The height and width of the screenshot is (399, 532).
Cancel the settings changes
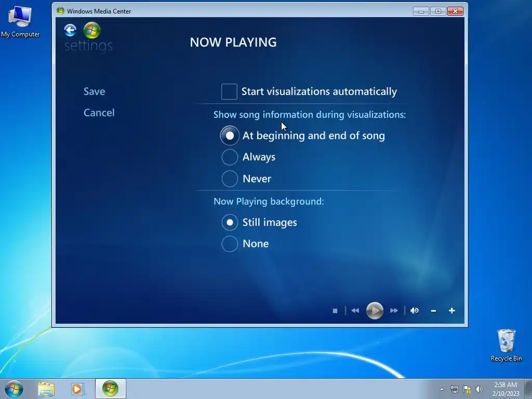point(99,113)
